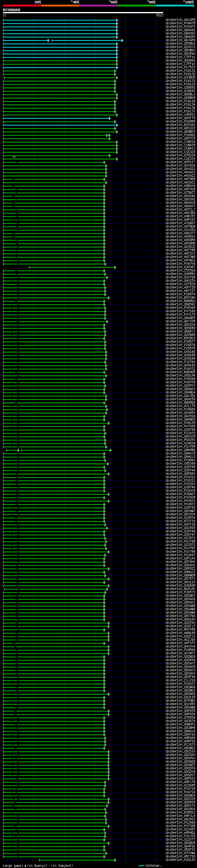Select label UniRef100_Q9AVB6
The image size is (197, 868).
[180, 450]
